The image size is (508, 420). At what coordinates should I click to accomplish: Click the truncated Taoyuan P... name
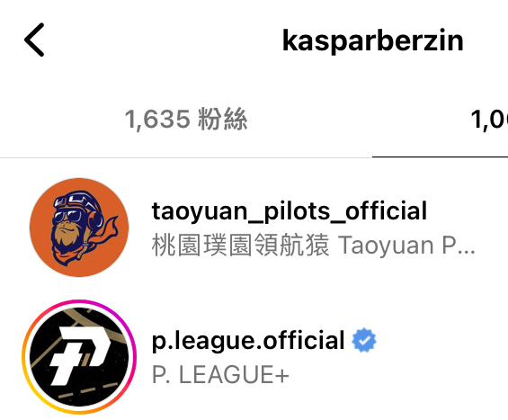[407, 246]
